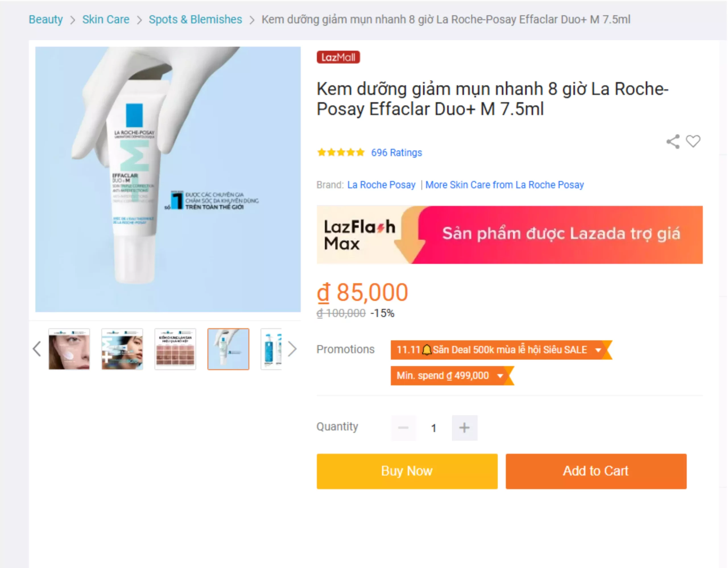Decrease quantity with minus button
This screenshot has height=568, width=728.
[403, 427]
